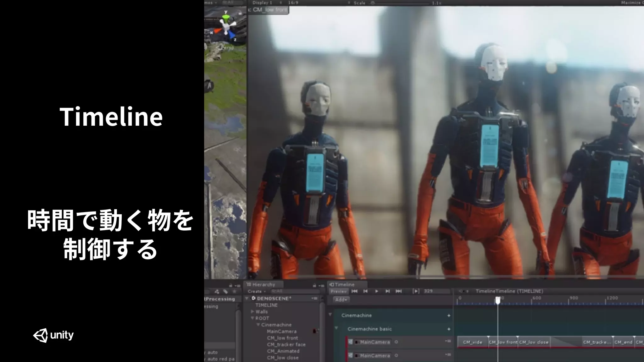The image size is (644, 362).
Task: Open object picker for second MainCamera track
Action: click(396, 355)
